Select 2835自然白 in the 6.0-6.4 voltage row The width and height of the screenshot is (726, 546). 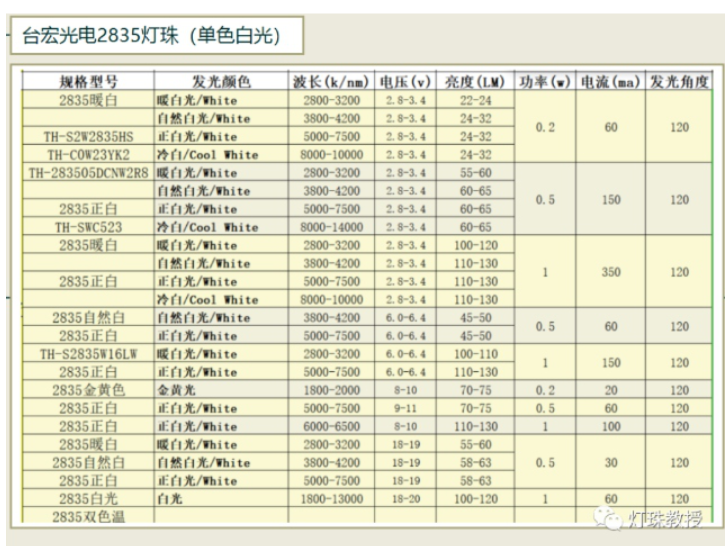click(x=88, y=318)
